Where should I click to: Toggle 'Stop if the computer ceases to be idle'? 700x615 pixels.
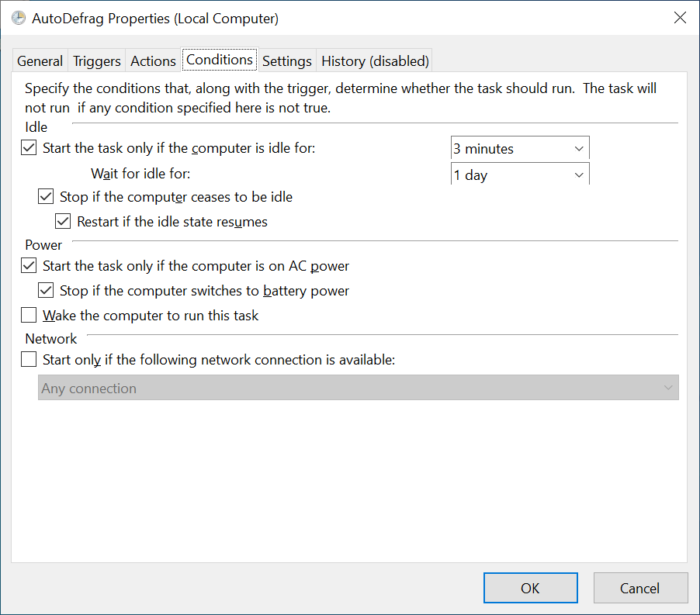click(x=47, y=197)
